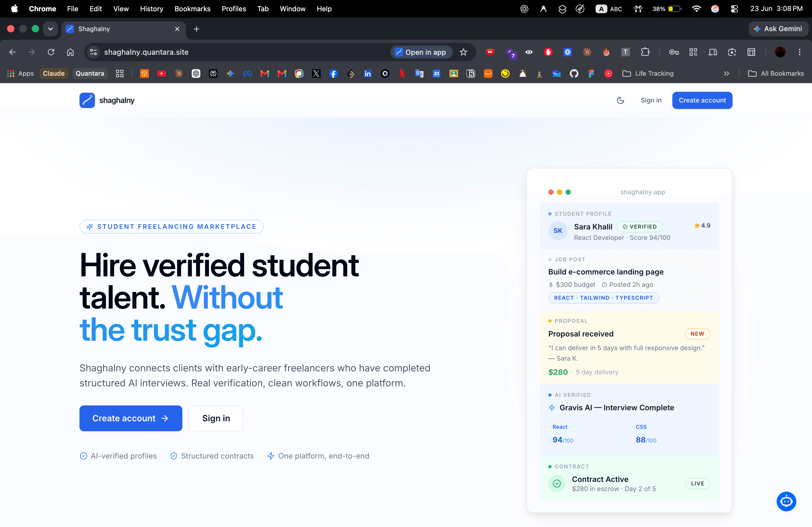Screen dimensions: 812x527
Task: Open the Figma bookmark icon
Action: (591, 73)
